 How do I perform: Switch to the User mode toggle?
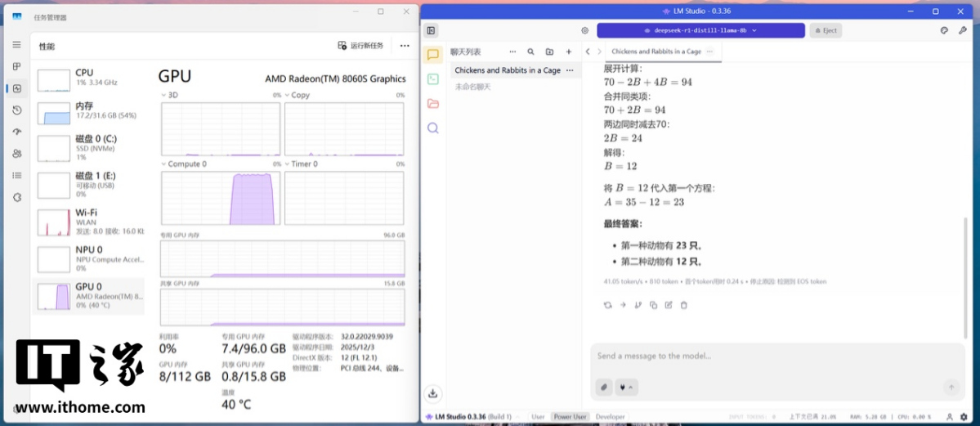[538, 417]
